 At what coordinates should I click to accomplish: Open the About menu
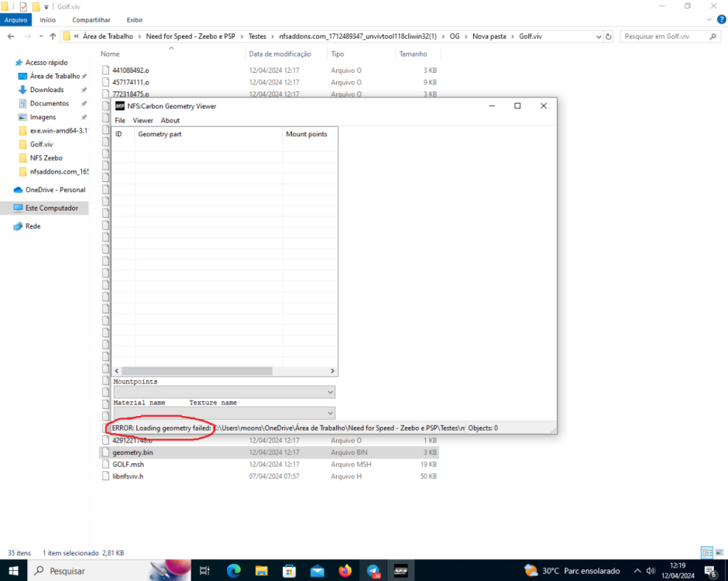[170, 120]
